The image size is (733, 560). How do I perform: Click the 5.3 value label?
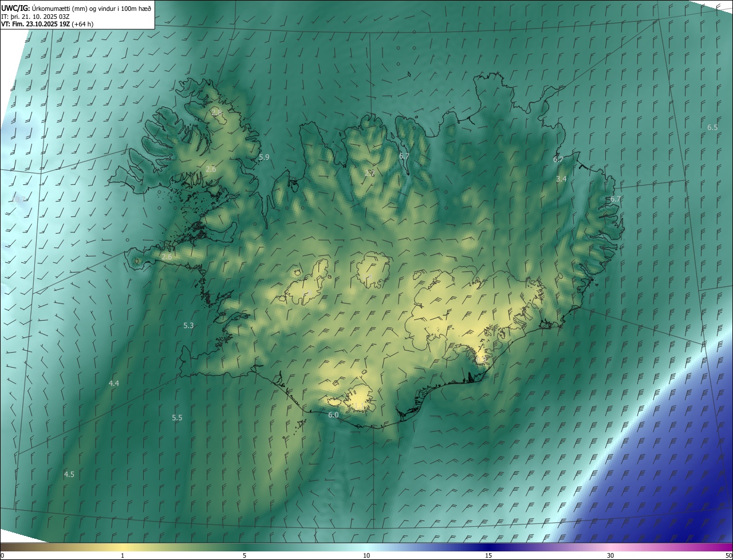pos(188,325)
